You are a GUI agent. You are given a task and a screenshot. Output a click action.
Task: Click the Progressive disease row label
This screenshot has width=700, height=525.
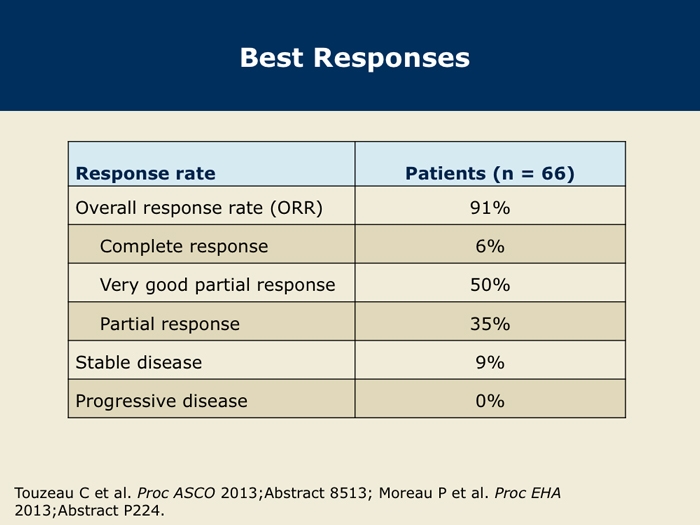coord(161,401)
